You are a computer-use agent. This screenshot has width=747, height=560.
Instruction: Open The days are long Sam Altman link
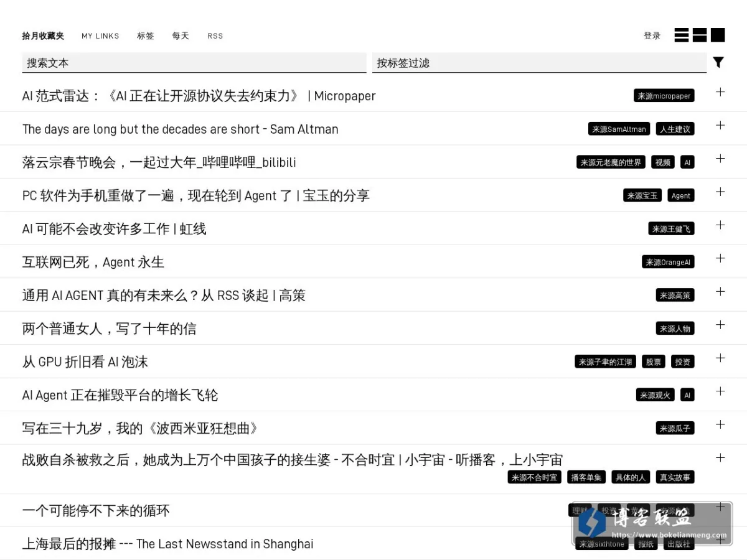point(181,129)
